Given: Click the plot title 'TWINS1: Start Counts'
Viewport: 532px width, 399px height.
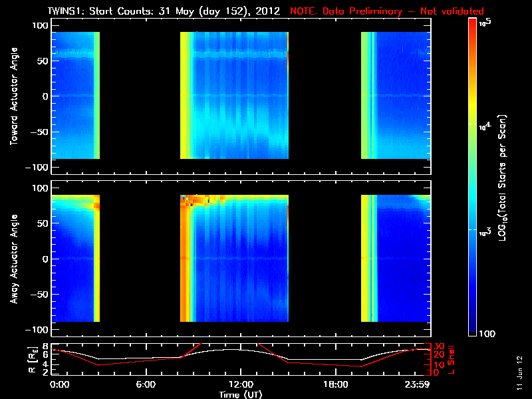Looking at the screenshot, I should click(x=164, y=11).
